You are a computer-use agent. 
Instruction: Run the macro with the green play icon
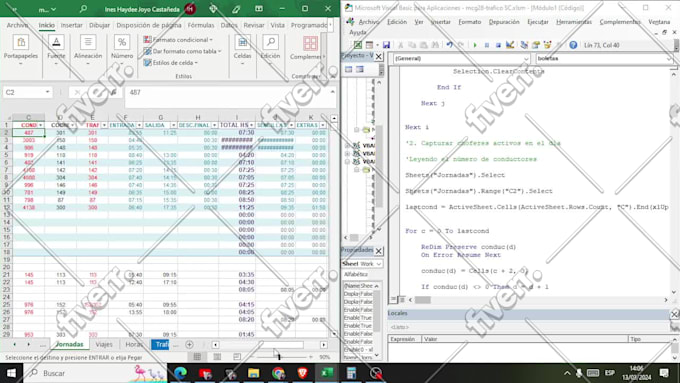pyautogui.click(x=475, y=45)
